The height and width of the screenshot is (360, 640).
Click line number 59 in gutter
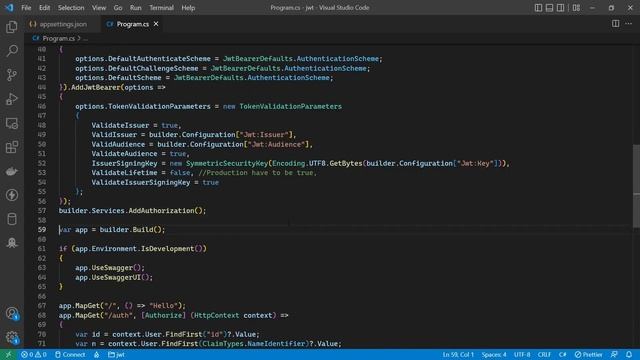[x=42, y=230]
